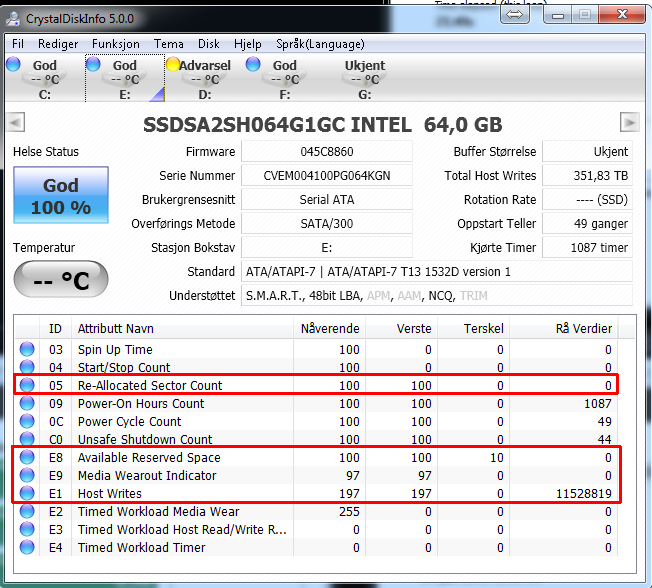Open the Språk(Language) menu
This screenshot has width=652, height=588.
point(320,44)
